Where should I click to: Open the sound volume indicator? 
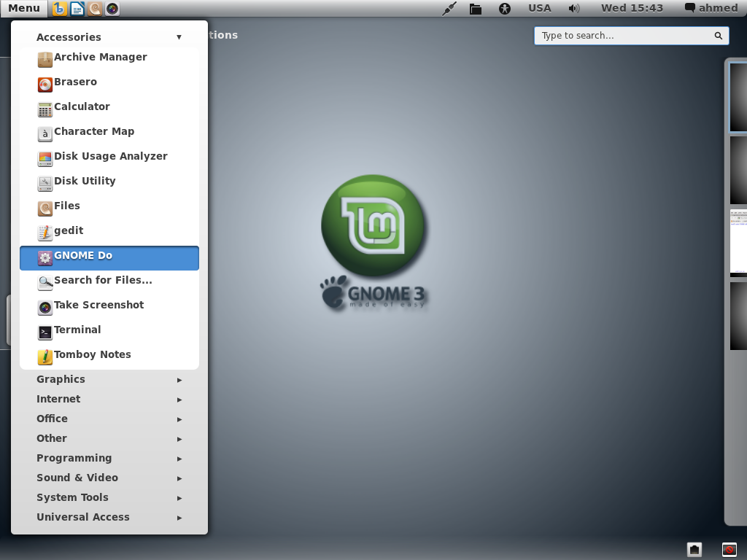pyautogui.click(x=574, y=9)
